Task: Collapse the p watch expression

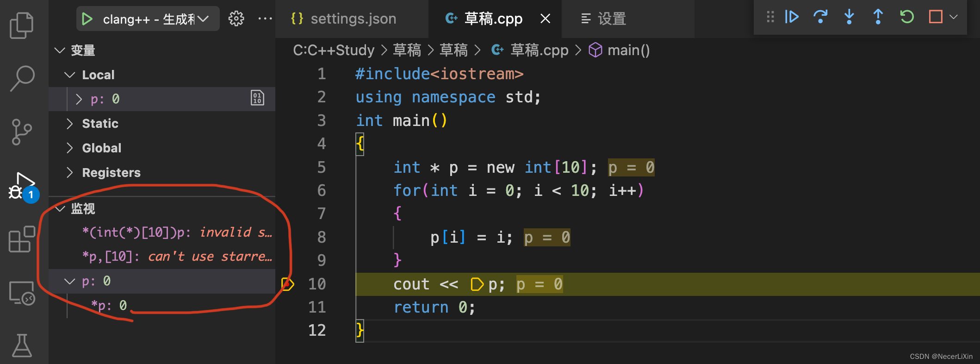Action: 70,281
